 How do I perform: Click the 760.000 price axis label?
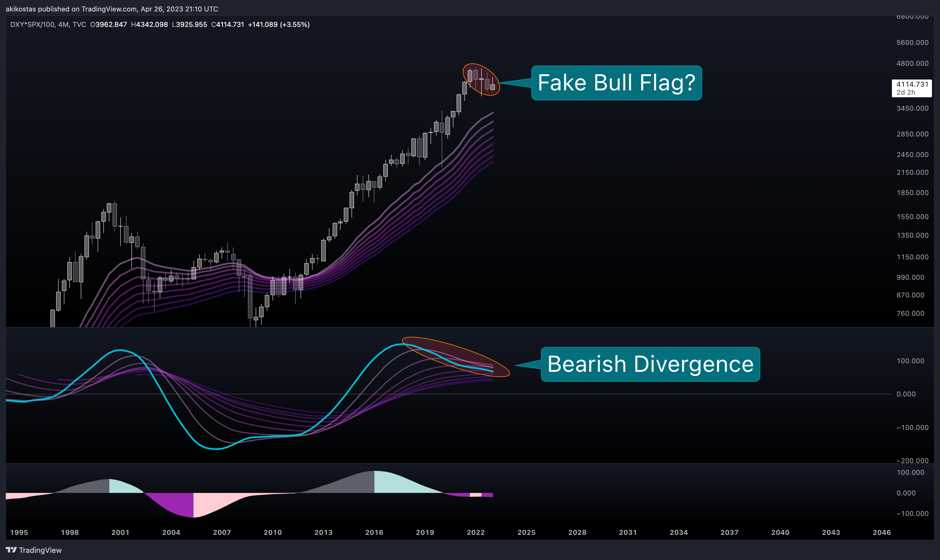tap(911, 313)
